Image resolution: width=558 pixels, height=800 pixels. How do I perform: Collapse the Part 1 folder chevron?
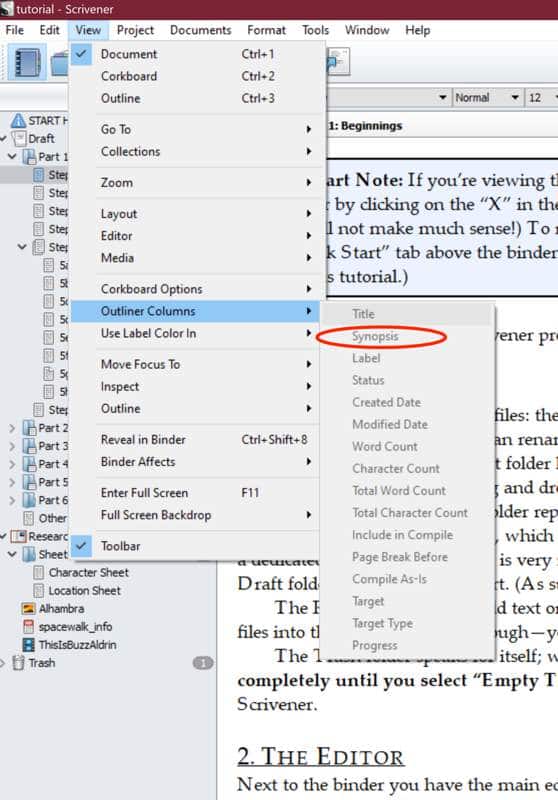[x=12, y=156]
